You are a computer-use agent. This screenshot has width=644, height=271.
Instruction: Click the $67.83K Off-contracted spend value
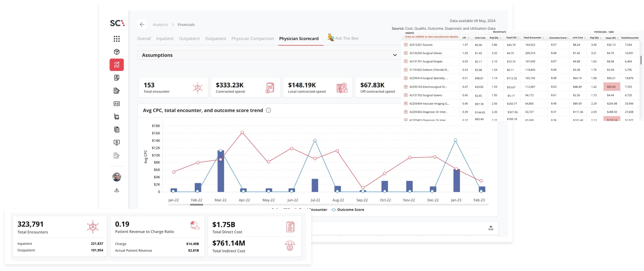372,85
